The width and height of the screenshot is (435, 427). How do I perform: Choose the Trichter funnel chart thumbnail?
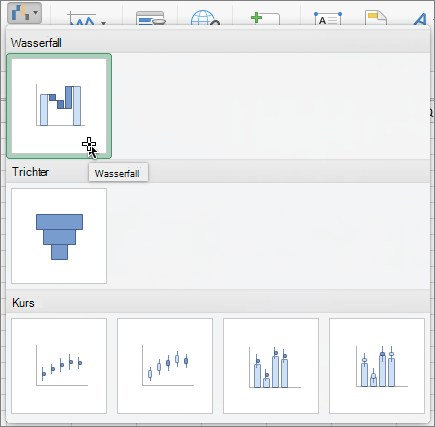59,236
